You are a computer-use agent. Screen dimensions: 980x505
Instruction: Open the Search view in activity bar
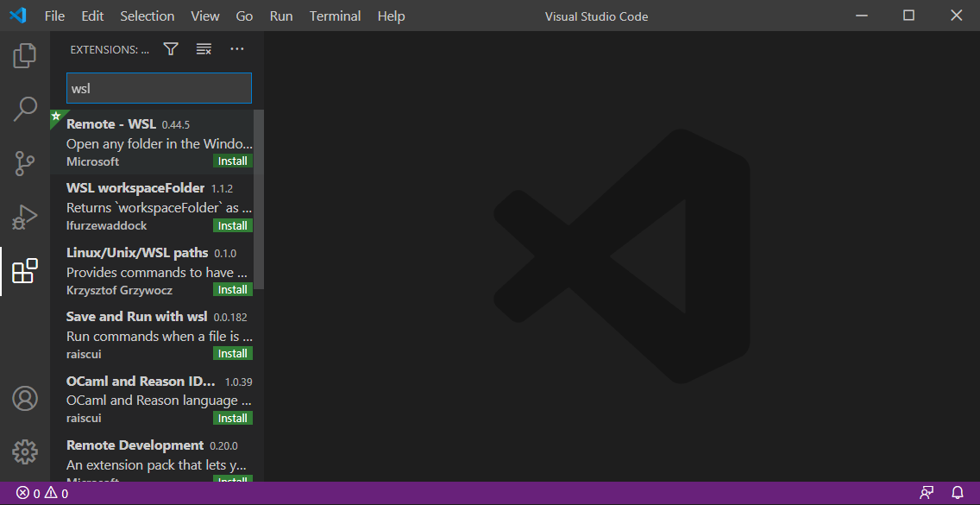pos(25,110)
